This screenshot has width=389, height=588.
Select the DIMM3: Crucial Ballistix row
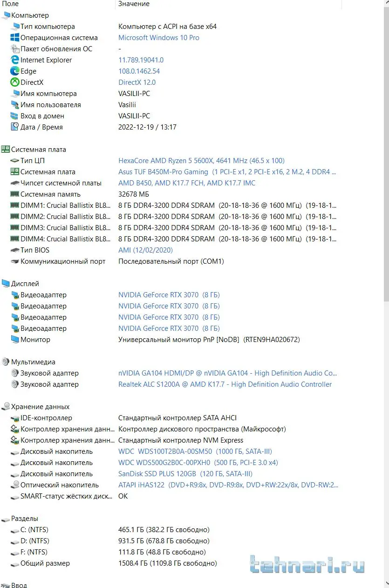[x=173, y=228]
